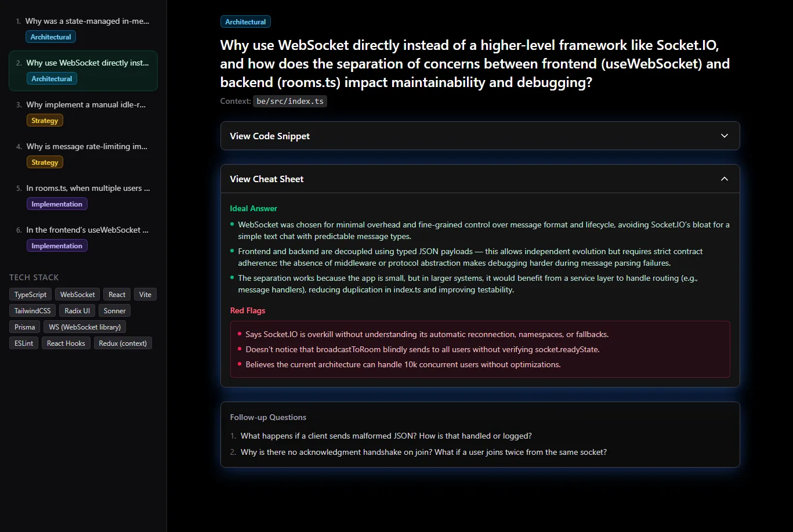The width and height of the screenshot is (793, 532).
Task: Expand the View Code Snippet chevron
Action: tap(724, 136)
